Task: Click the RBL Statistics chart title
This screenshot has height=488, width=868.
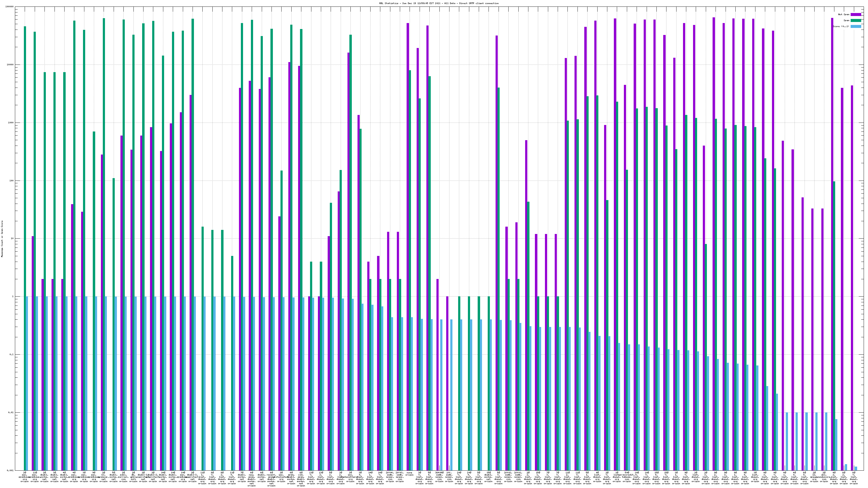Action: click(439, 3)
